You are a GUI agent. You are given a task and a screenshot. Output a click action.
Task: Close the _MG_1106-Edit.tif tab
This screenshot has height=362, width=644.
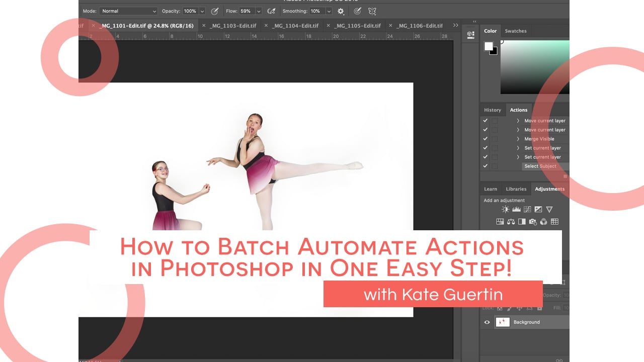(390, 26)
